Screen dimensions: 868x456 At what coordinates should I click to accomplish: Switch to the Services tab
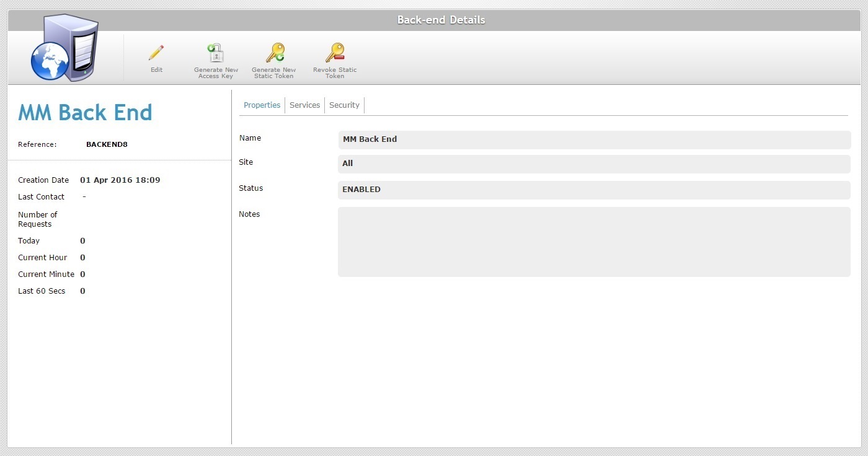coord(305,105)
